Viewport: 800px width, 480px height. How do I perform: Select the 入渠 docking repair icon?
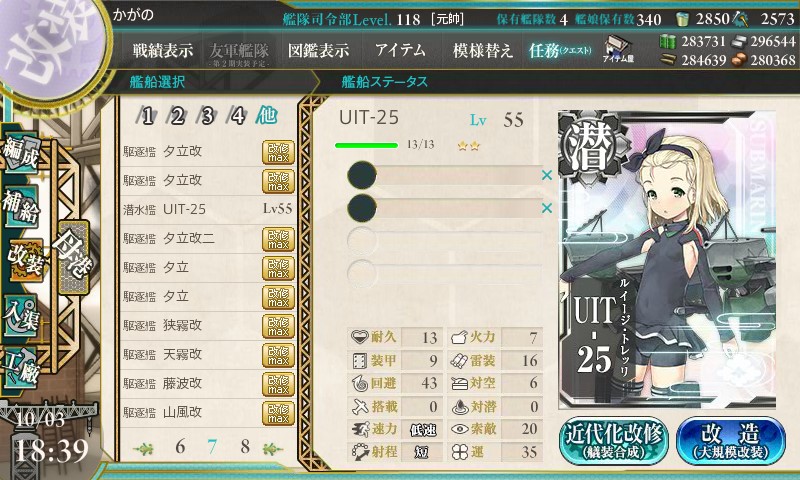coord(21,316)
